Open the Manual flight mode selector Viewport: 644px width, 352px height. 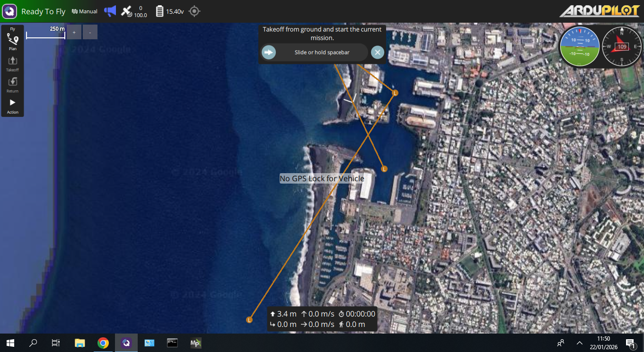pos(85,11)
